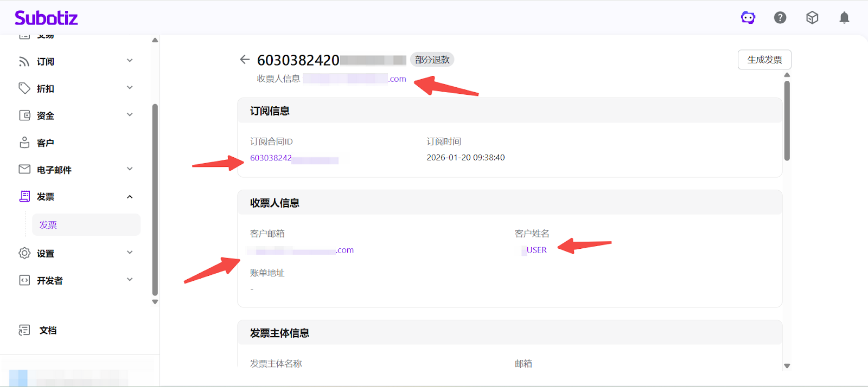Open the AI assistant robot icon

748,18
